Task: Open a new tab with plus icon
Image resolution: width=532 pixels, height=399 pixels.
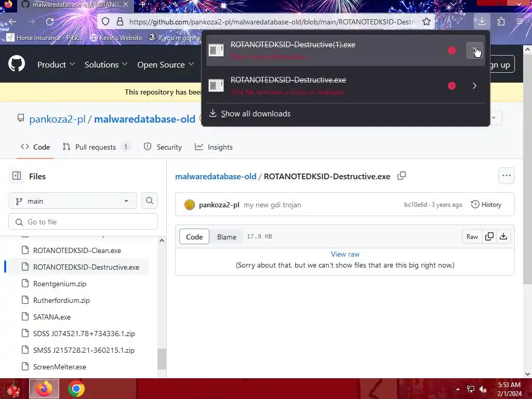Action: [x=142, y=4]
